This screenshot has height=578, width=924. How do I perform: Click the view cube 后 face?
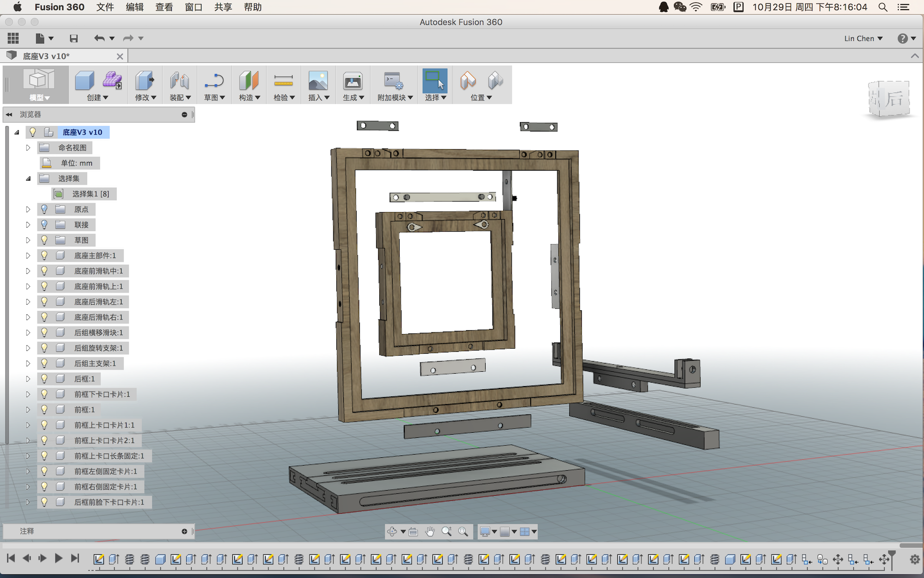(x=894, y=98)
